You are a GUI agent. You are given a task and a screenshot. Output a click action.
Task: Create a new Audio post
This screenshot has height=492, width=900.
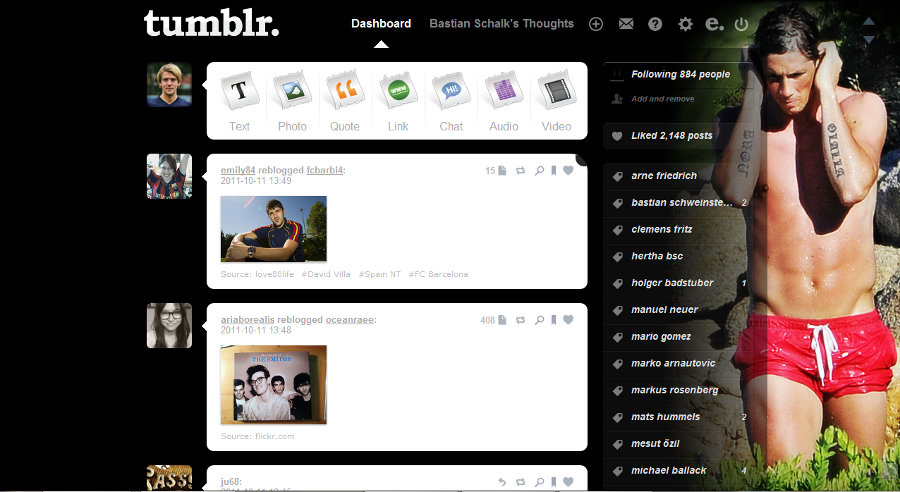tap(504, 102)
